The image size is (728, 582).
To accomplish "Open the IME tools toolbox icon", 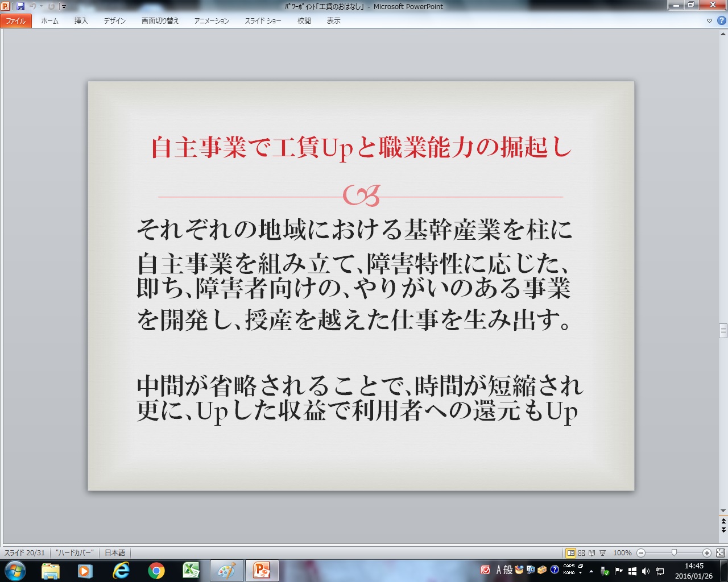I will tap(542, 570).
